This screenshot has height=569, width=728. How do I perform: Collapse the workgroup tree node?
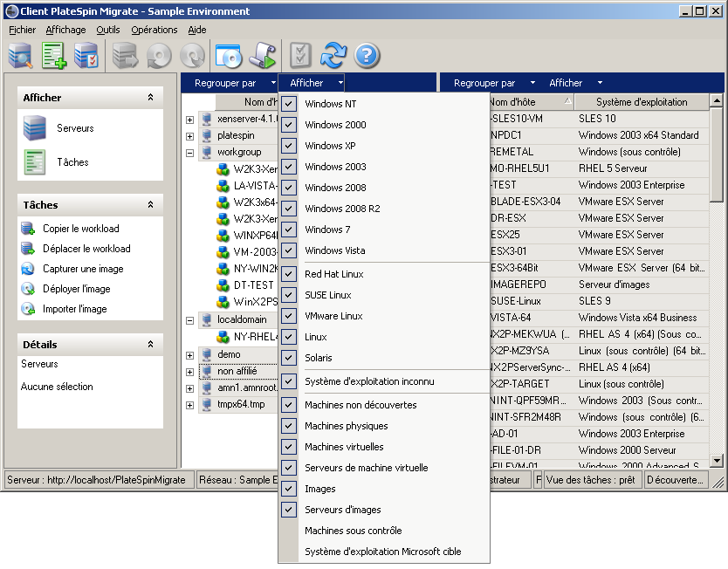(190, 152)
